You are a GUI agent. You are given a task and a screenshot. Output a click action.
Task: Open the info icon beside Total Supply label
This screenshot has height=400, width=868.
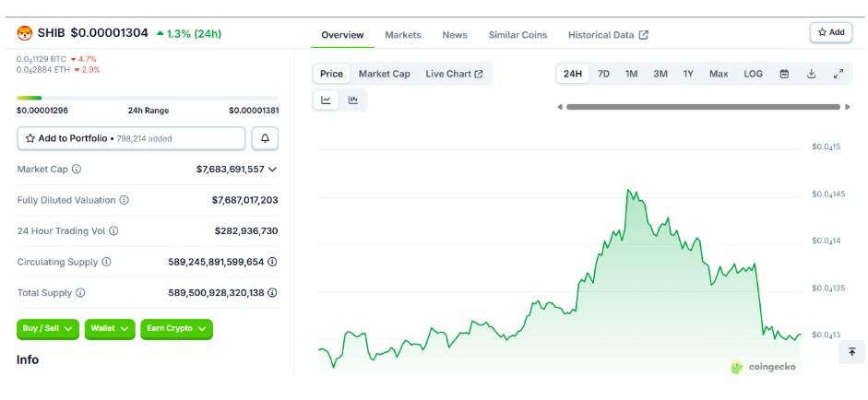click(x=80, y=293)
